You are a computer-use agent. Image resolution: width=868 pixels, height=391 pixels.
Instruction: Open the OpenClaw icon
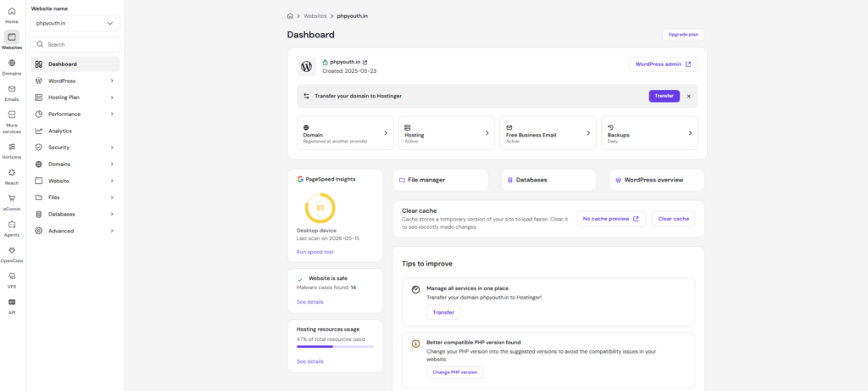tap(12, 250)
